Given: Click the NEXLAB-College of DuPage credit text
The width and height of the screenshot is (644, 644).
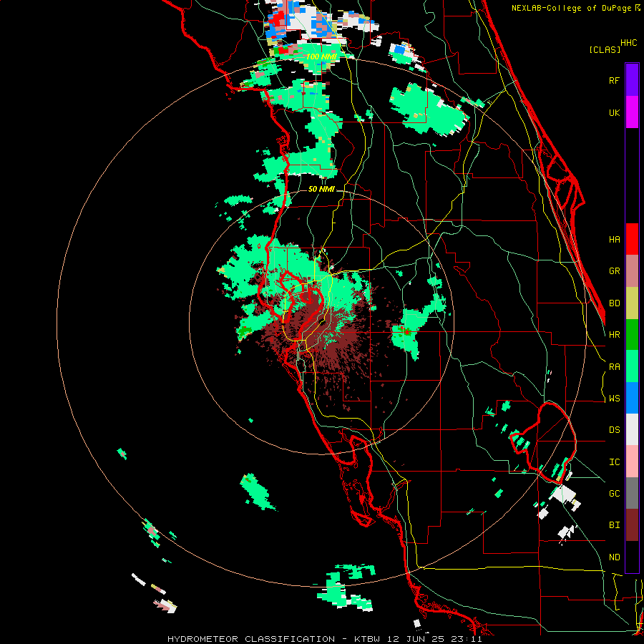Looking at the screenshot, I should [572, 8].
